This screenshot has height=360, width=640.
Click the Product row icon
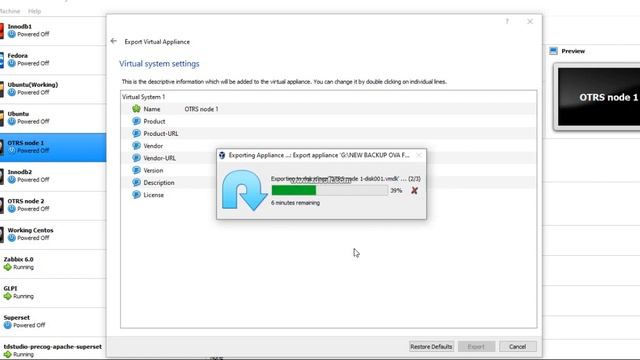136,121
